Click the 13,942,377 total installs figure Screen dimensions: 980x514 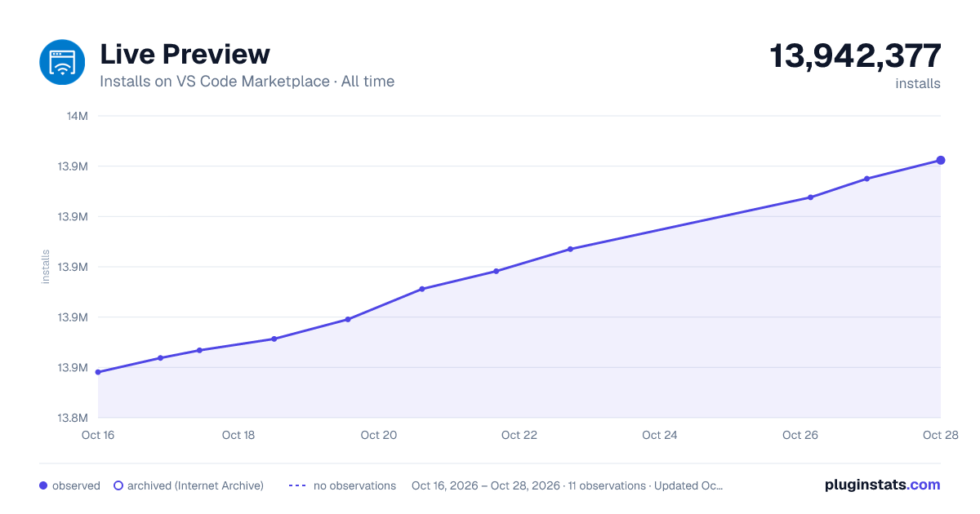tap(855, 56)
